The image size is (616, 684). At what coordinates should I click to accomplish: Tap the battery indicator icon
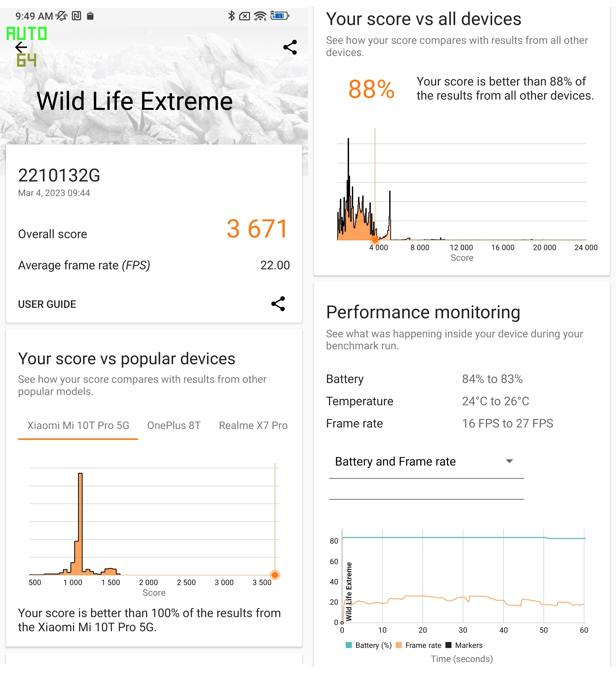pos(280,16)
